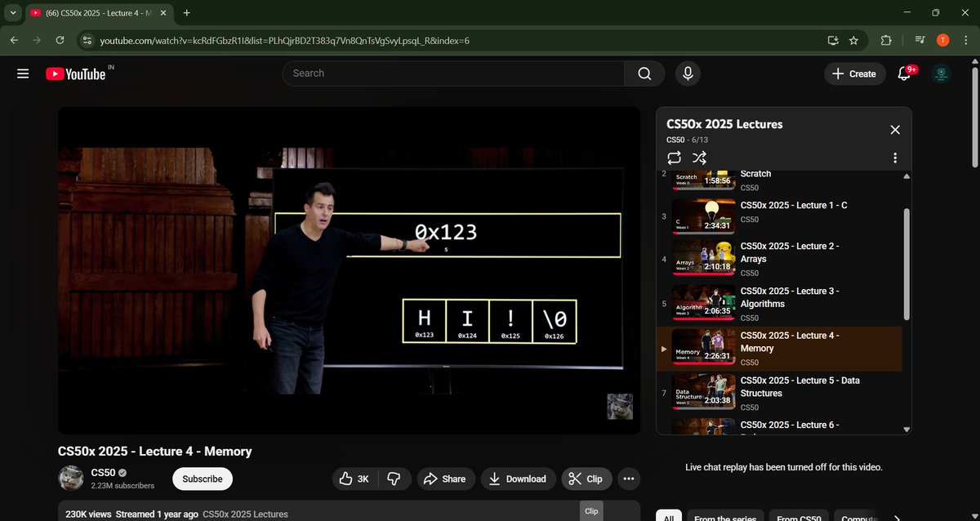This screenshot has width=980, height=521.
Task: Open the Chrome media control icon
Action: click(920, 40)
